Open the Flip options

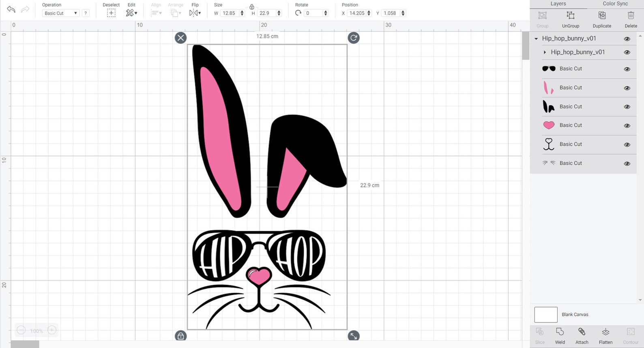tap(195, 13)
